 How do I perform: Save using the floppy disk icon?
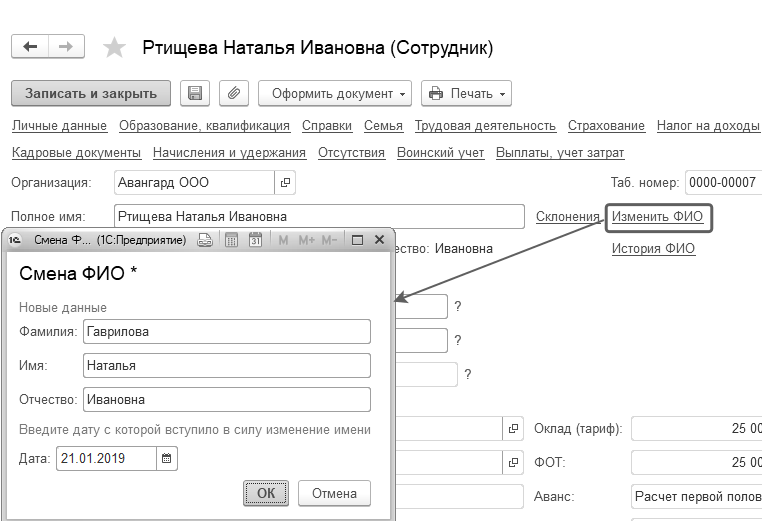(x=195, y=93)
